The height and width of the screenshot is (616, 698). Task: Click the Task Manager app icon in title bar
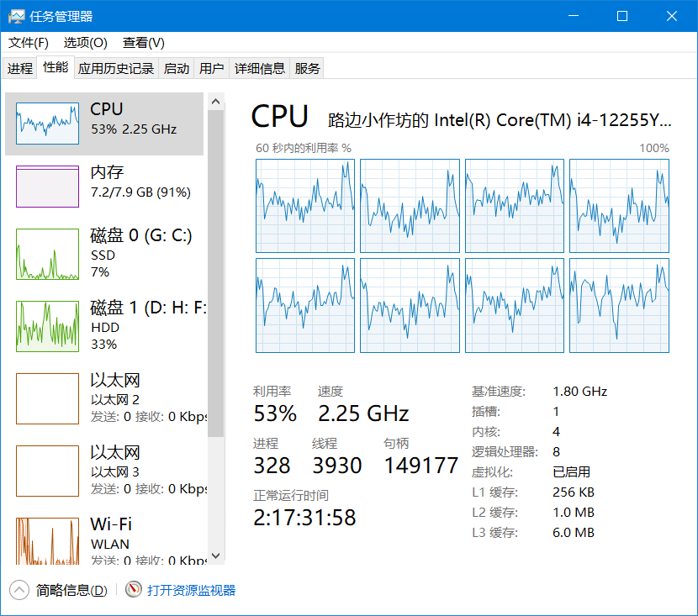pos(17,17)
